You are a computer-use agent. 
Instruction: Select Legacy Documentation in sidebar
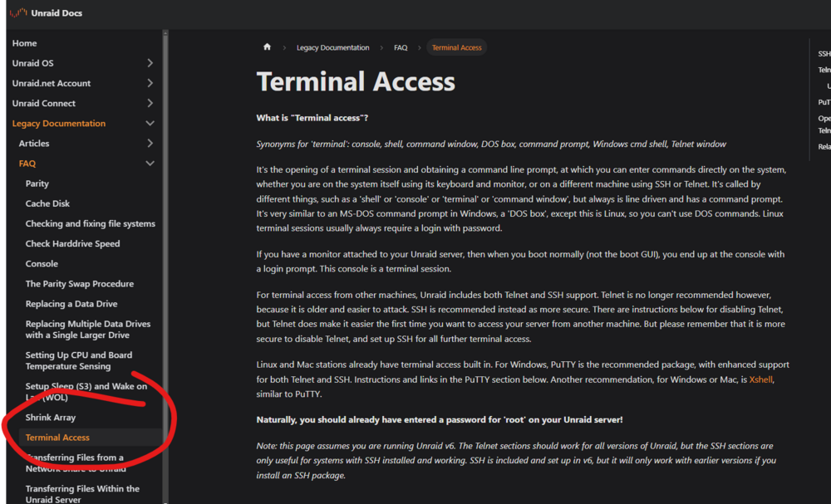[x=59, y=124]
